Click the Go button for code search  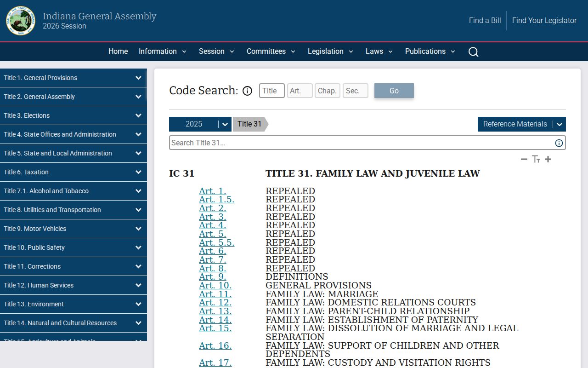point(394,91)
